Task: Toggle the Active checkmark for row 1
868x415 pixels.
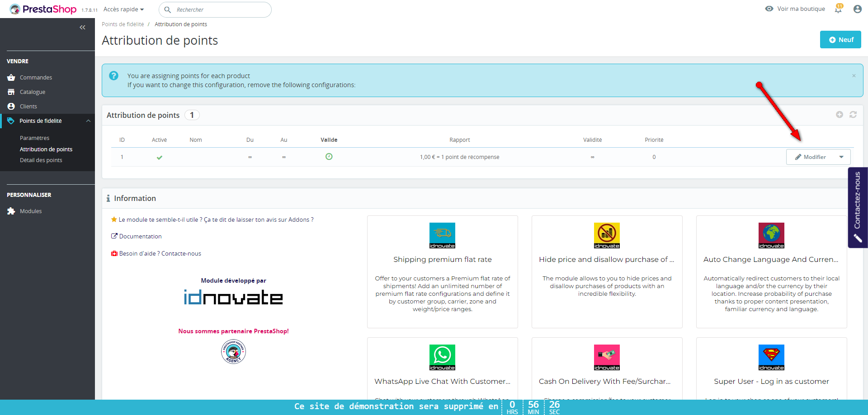Action: [x=160, y=158]
